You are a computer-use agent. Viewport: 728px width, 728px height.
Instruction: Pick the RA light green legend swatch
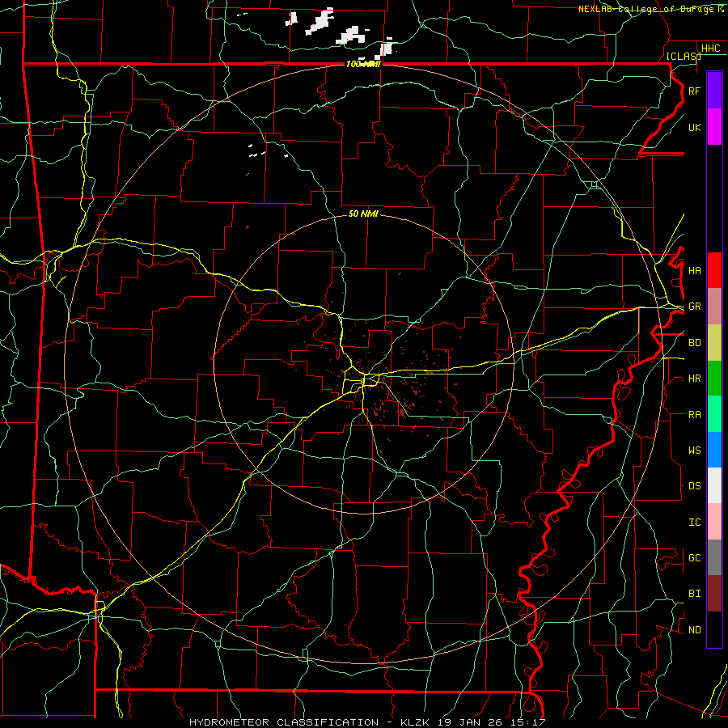click(714, 414)
